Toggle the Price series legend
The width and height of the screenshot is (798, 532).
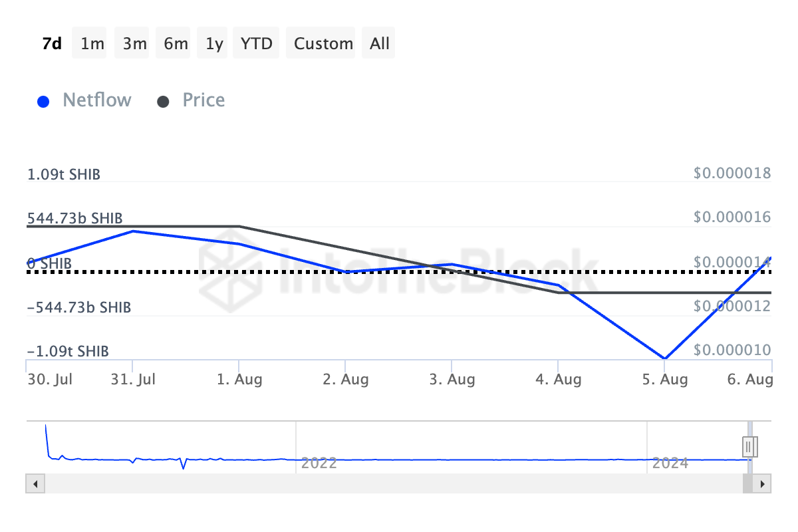pos(203,100)
